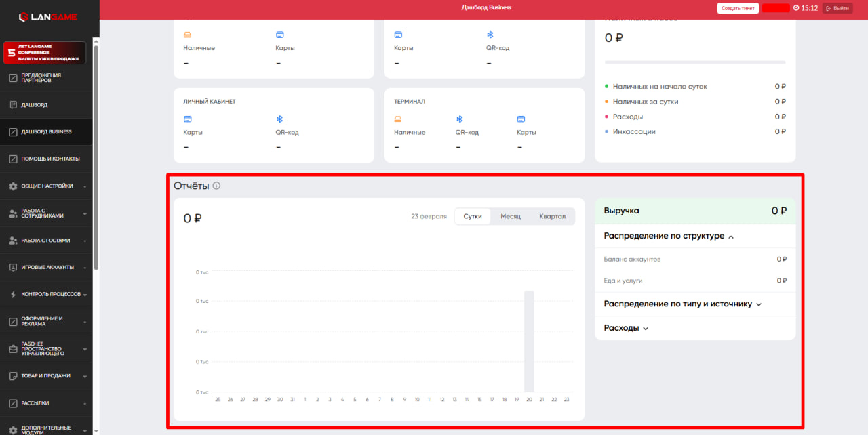Click the Контроль процессов lightning icon

pyautogui.click(x=13, y=295)
